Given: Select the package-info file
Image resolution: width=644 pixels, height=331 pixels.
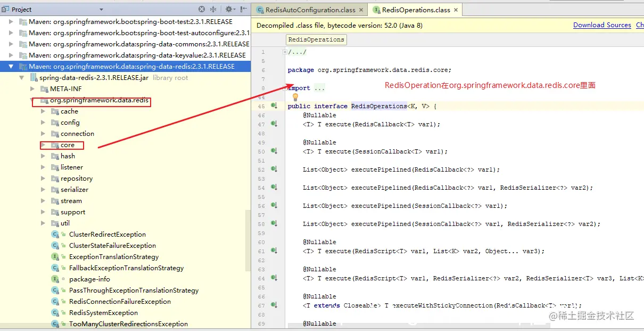Looking at the screenshot, I should (x=89, y=279).
